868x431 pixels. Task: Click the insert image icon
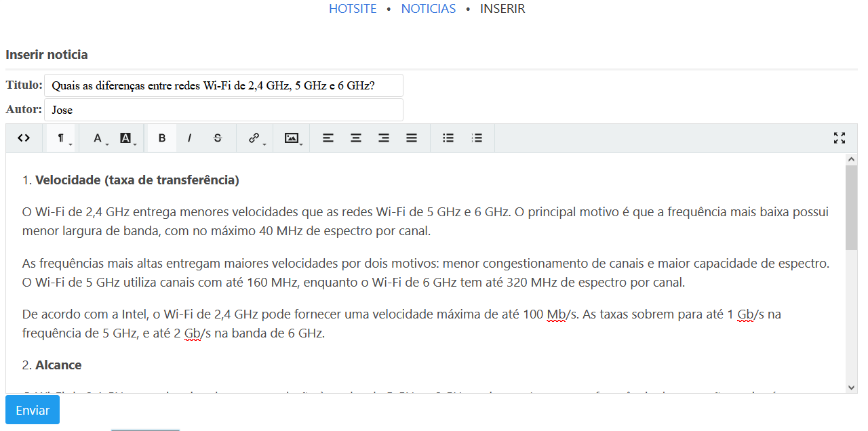point(292,138)
